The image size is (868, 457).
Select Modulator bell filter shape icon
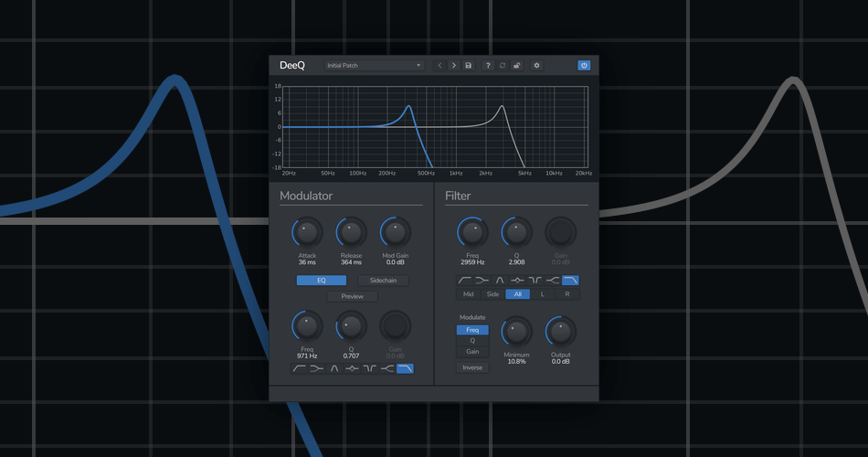[x=334, y=368]
